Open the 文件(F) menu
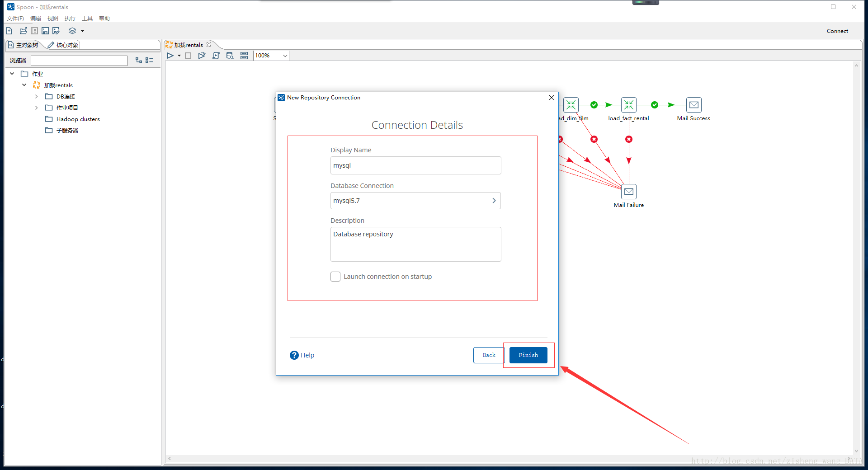 pyautogui.click(x=15, y=19)
